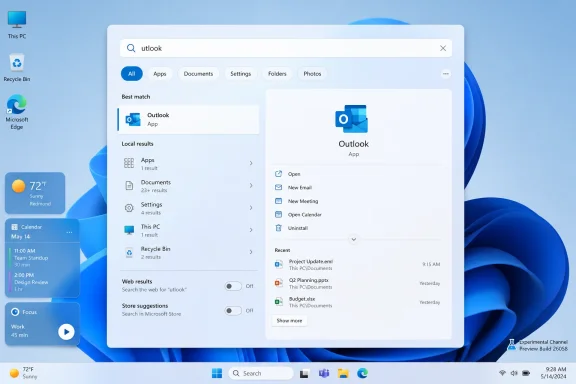The image size is (576, 384).
Task: Open Recycle Bin desktop icon
Action: click(17, 67)
